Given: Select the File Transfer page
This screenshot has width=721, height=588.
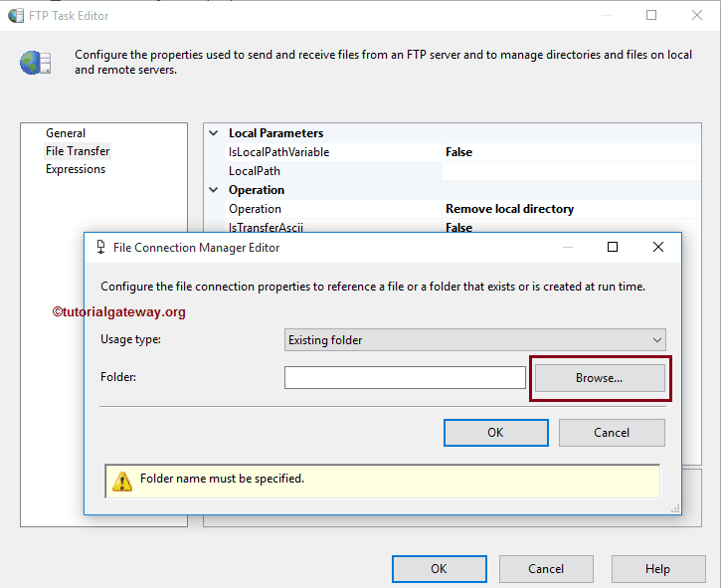Looking at the screenshot, I should point(78,151).
